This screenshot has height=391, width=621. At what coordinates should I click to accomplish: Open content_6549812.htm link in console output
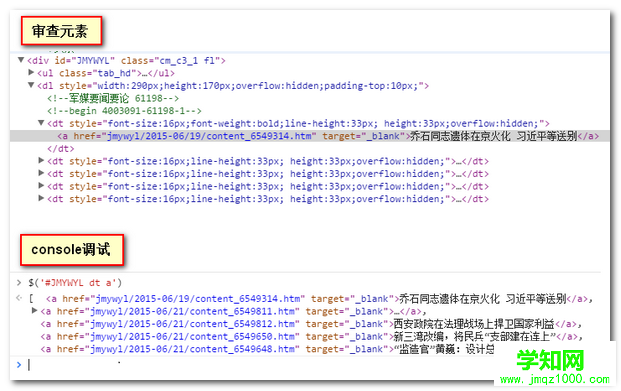[193, 324]
